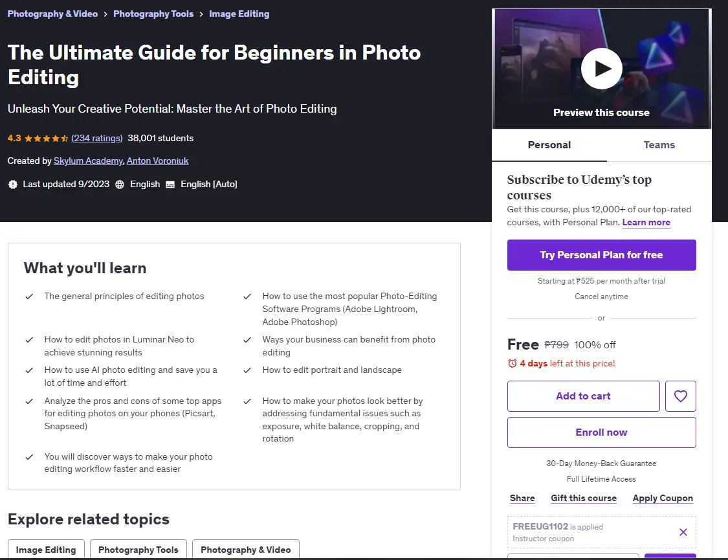Viewport: 728px width, 560px height.
Task: Click the English [Auto] captions label
Action: [x=208, y=185]
